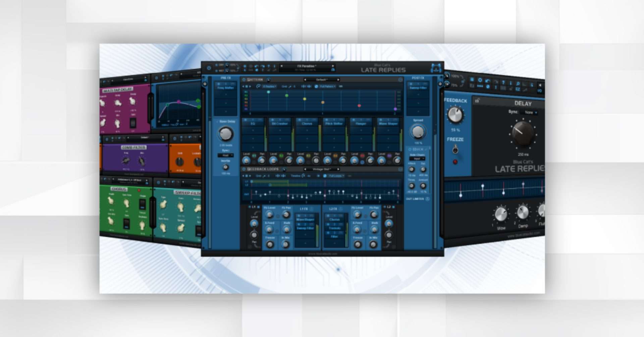Select the purple R6 tap point in pattern grid
The width and height of the screenshot is (644, 337).
(395, 109)
